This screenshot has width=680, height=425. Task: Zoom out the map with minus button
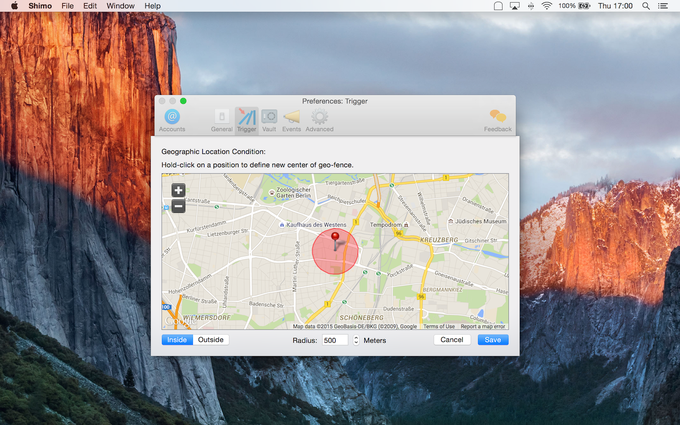[178, 206]
